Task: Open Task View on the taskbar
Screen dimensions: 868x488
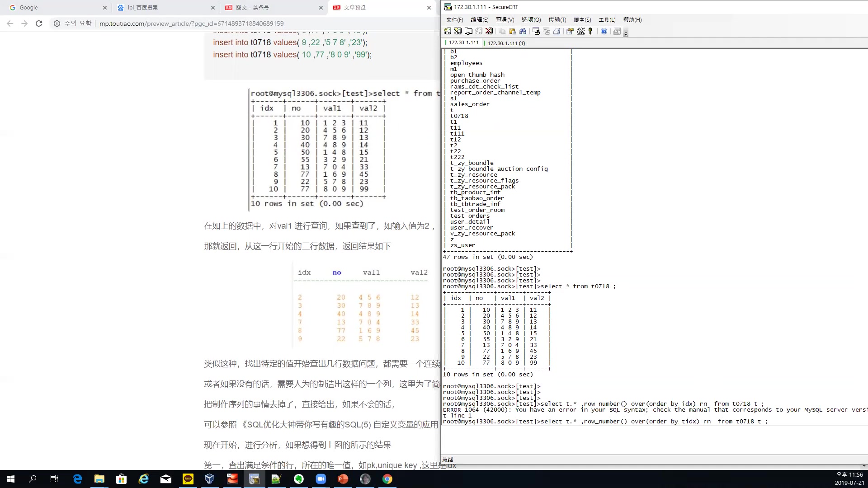Action: 54,479
